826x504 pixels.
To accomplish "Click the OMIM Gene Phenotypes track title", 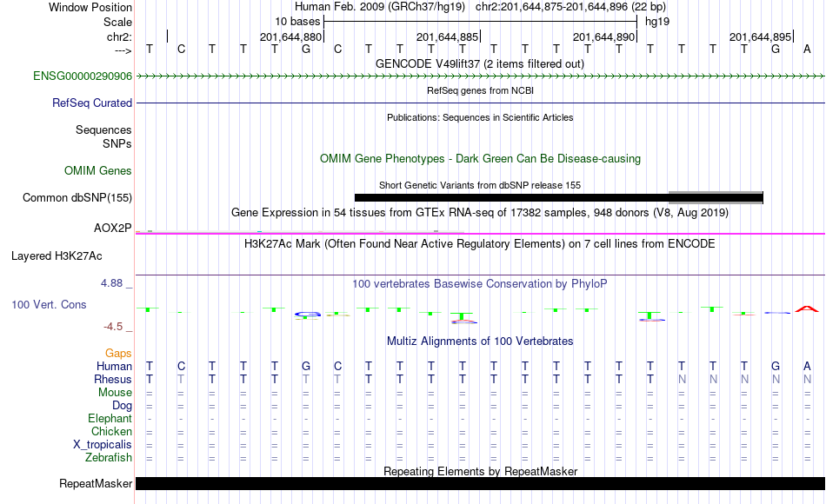I will click(480, 158).
